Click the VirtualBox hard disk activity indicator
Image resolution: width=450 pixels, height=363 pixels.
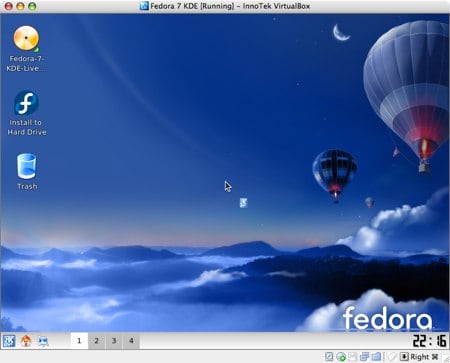[x=329, y=357]
